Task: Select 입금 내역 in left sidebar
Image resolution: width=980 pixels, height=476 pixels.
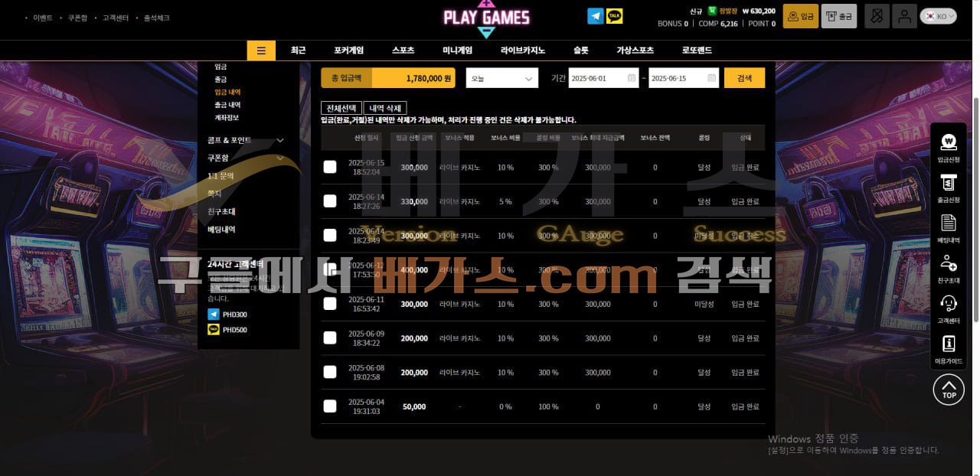Action: click(x=227, y=92)
